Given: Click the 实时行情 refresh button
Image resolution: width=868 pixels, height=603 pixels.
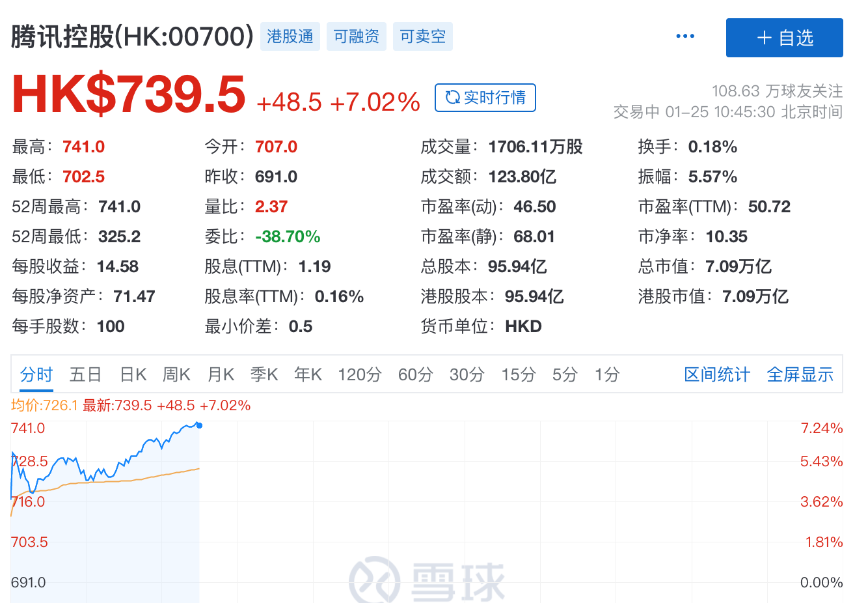Looking at the screenshot, I should point(485,98).
